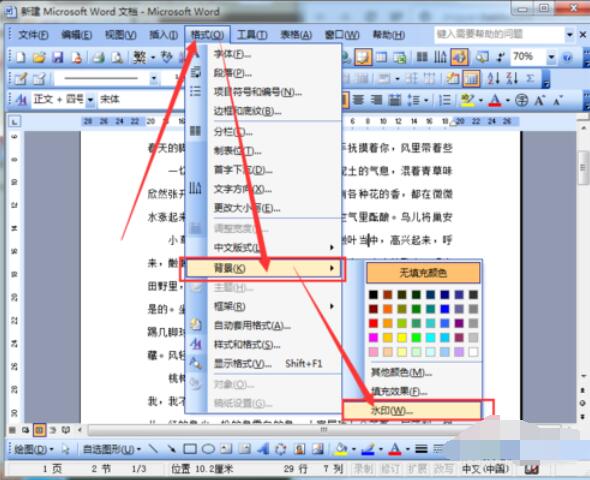Click 水印(W)... in background submenu

[412, 410]
